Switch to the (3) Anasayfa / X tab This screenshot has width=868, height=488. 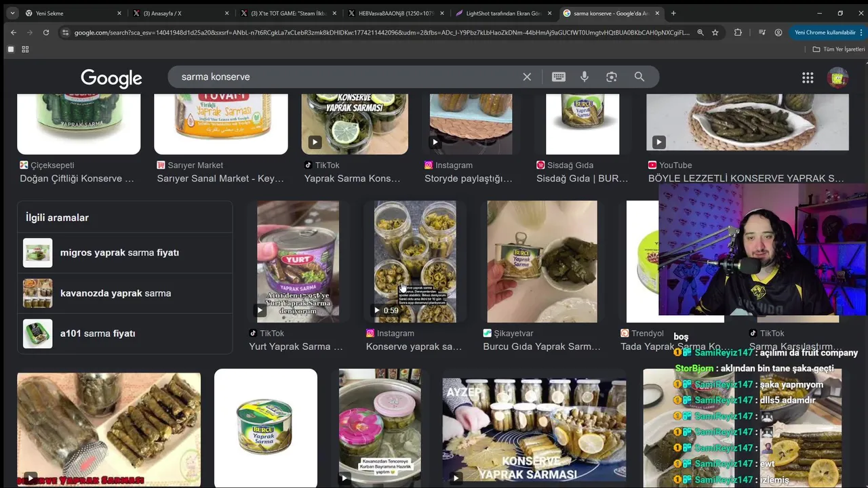180,13
